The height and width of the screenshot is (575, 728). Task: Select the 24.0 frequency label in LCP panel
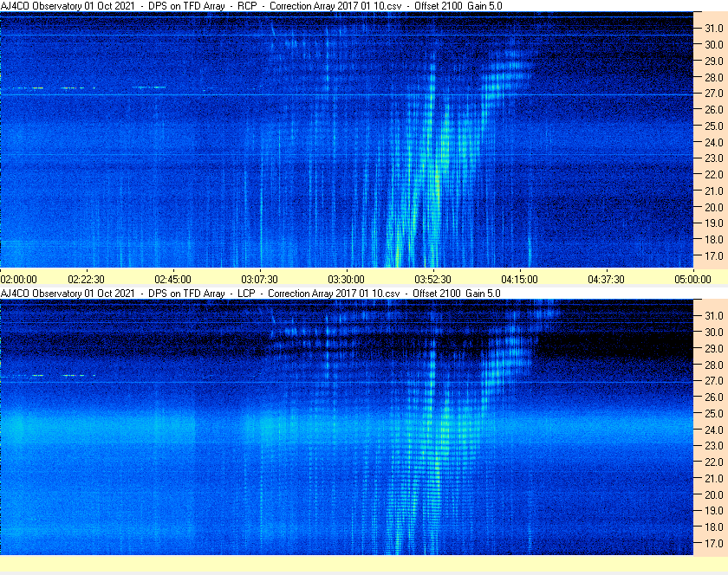714,430
